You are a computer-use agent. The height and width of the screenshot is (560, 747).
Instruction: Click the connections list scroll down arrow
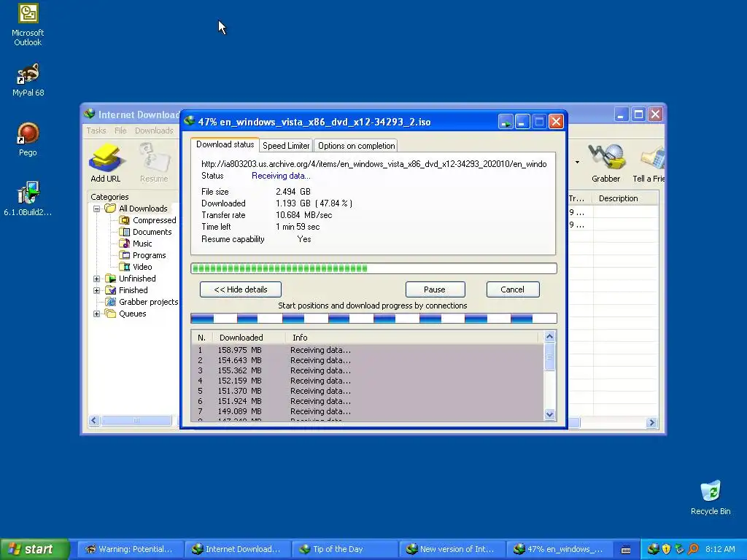click(549, 414)
